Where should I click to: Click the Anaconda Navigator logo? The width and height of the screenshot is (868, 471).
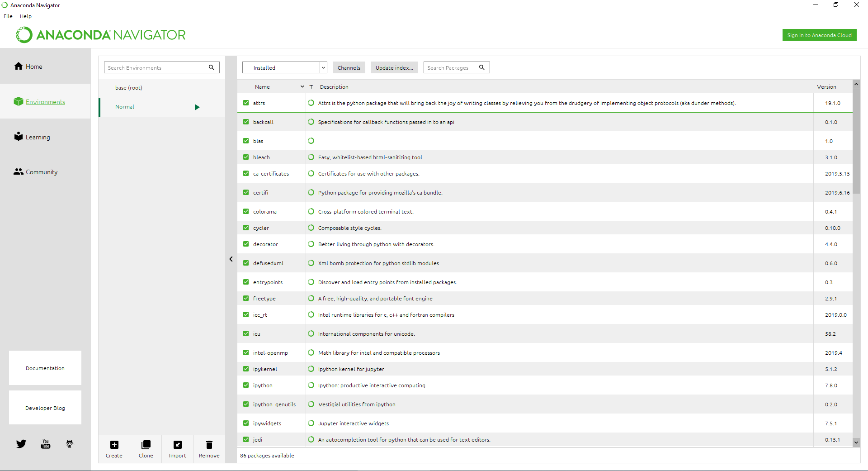[101, 35]
